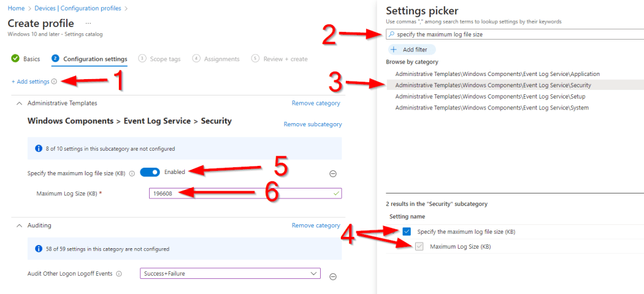Click the remove icon for Audit Other Logon Logoff Events

333,276
